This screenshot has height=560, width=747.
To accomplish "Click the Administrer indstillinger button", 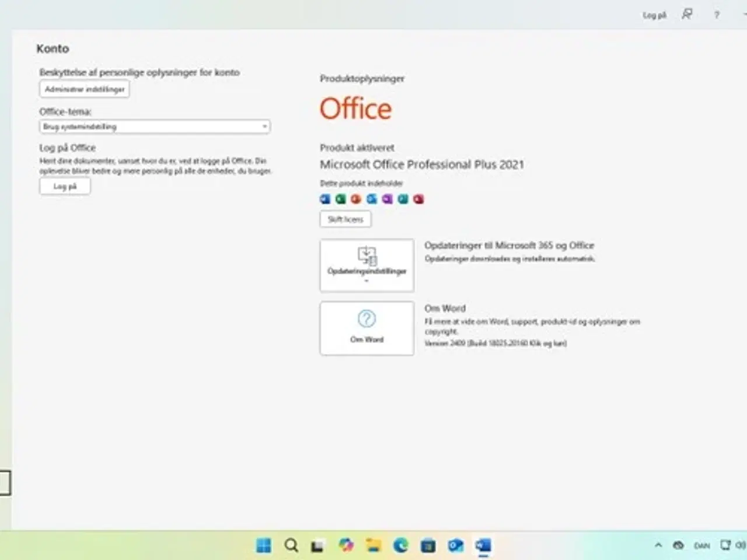I will tap(85, 89).
